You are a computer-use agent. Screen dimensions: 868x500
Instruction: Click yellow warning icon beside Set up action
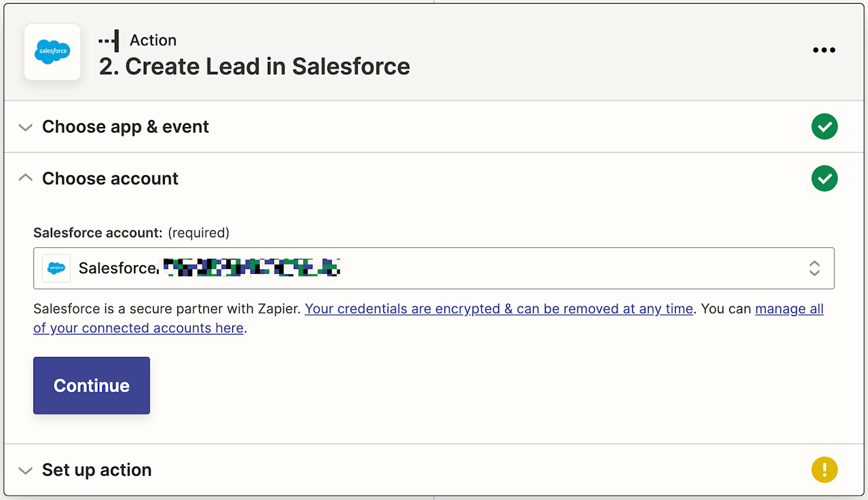[x=824, y=470]
